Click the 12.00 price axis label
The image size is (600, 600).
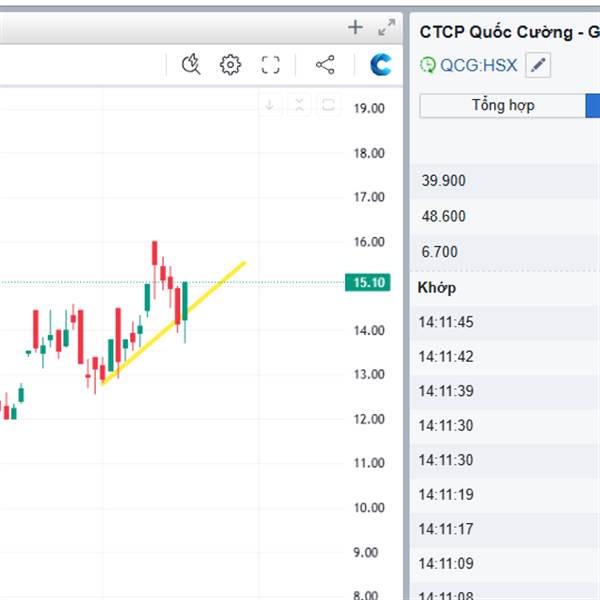(369, 419)
